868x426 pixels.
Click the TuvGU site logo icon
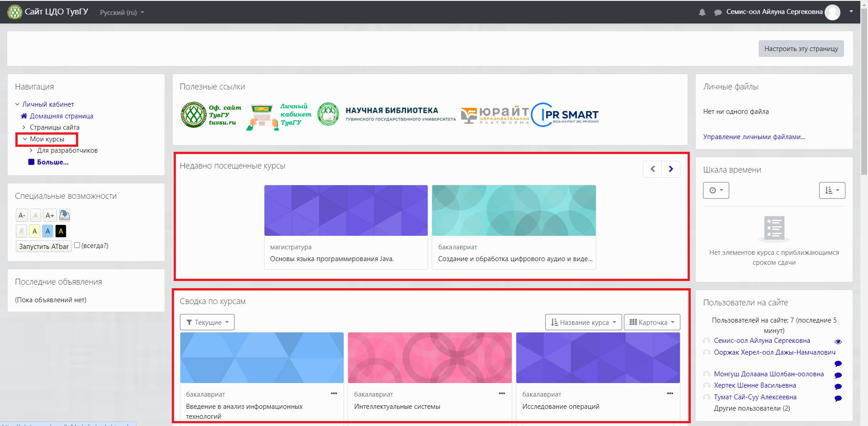[15, 12]
